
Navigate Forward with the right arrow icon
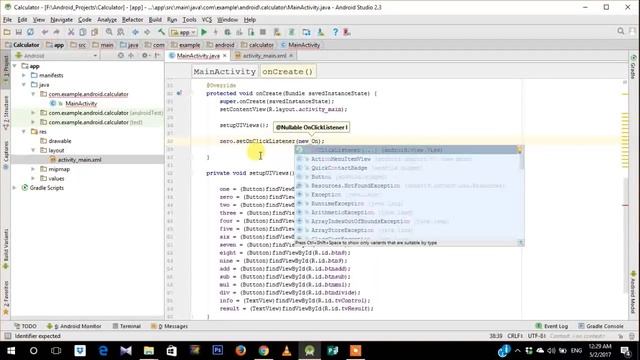tap(147, 32)
